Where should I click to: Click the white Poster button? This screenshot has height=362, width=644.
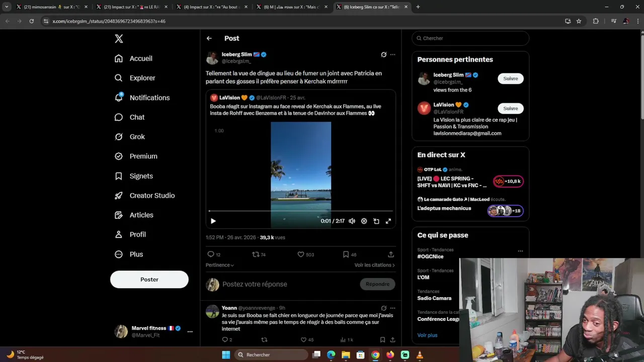coord(149,280)
